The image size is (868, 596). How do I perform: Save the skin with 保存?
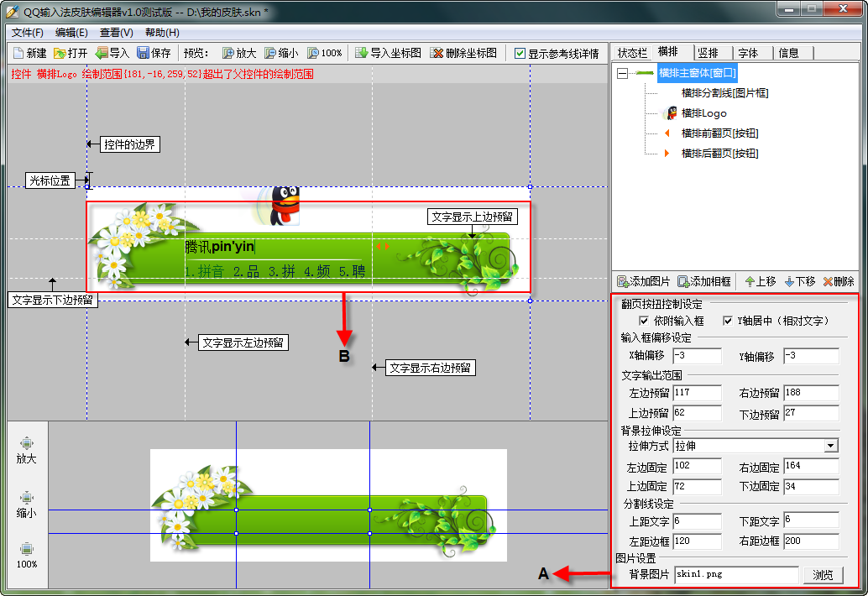click(154, 53)
